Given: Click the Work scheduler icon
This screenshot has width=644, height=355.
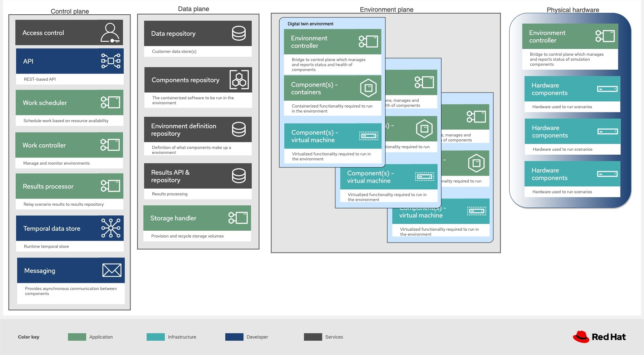Looking at the screenshot, I should [110, 102].
